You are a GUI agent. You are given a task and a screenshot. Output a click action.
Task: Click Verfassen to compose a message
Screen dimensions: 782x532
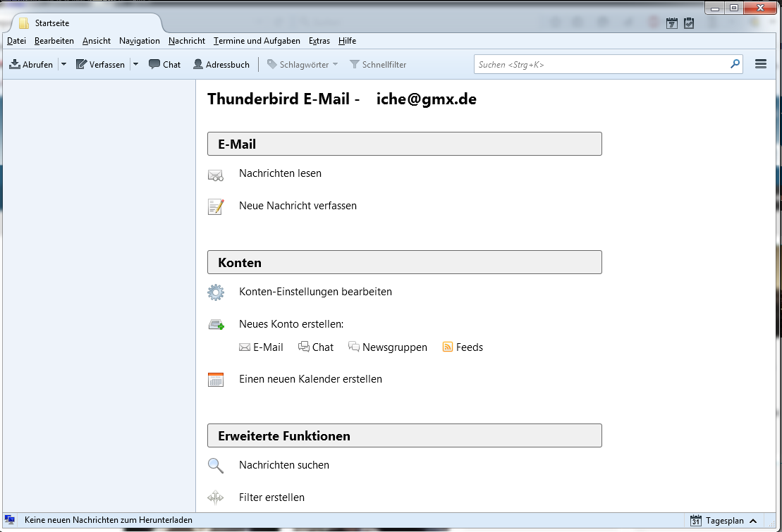coord(100,64)
